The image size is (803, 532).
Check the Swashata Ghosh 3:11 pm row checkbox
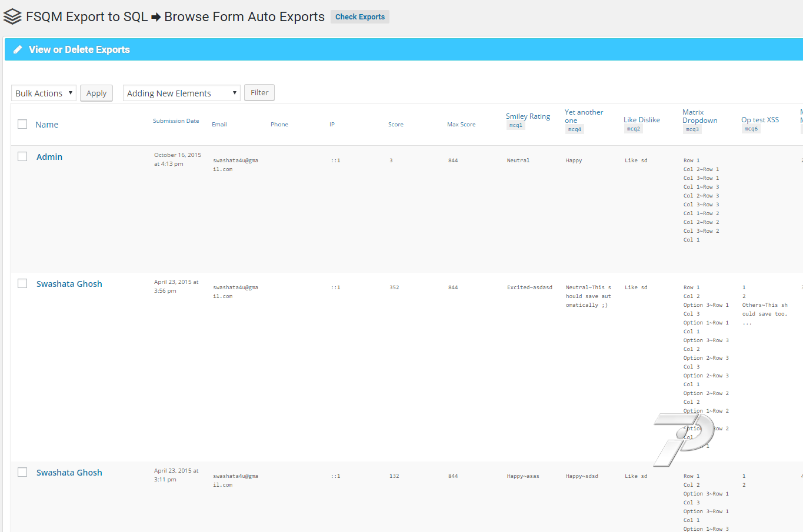click(x=22, y=472)
